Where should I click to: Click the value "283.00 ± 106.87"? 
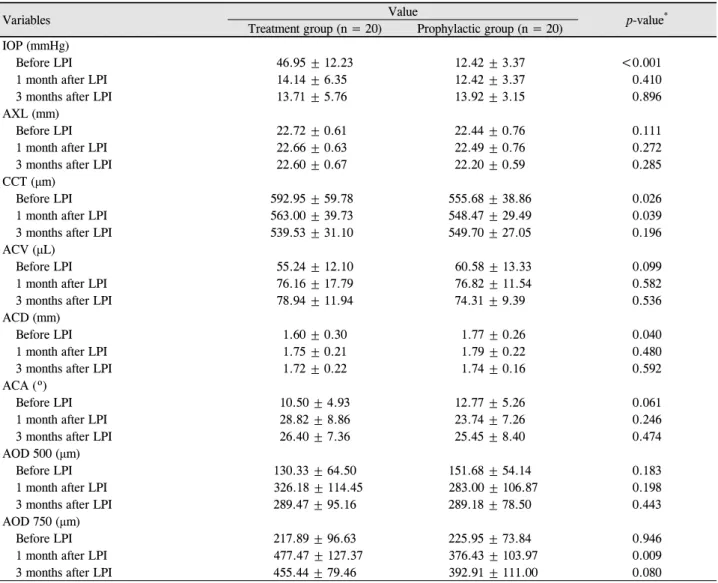tap(493, 487)
